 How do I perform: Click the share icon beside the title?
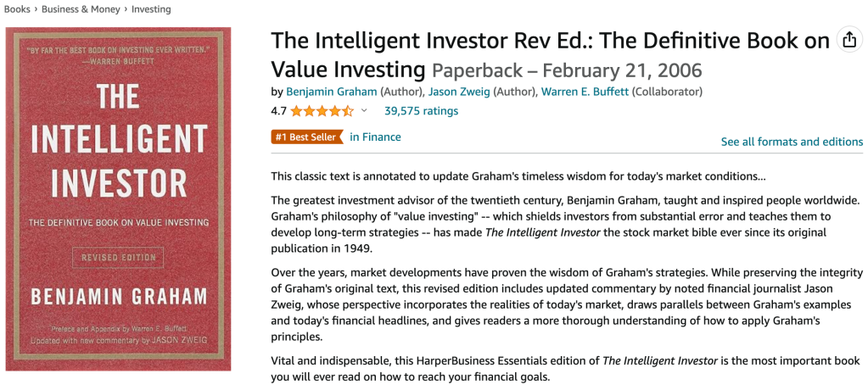click(x=848, y=40)
